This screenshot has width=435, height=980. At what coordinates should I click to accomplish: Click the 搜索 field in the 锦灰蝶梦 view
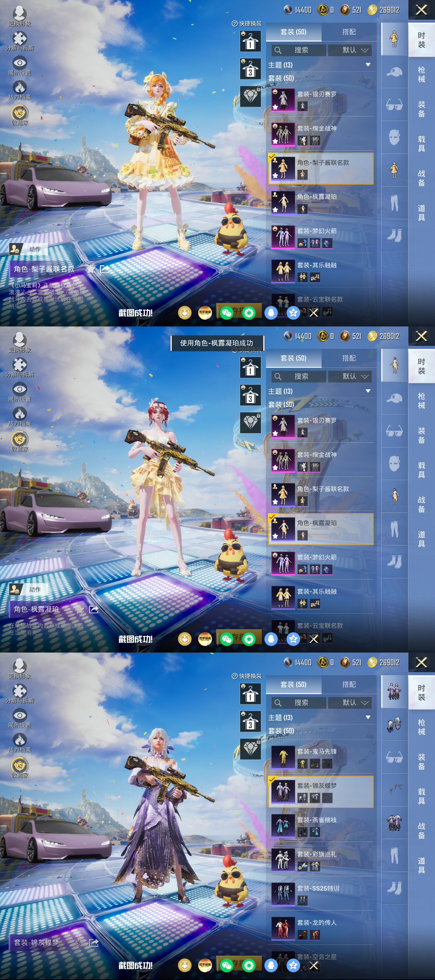[299, 703]
